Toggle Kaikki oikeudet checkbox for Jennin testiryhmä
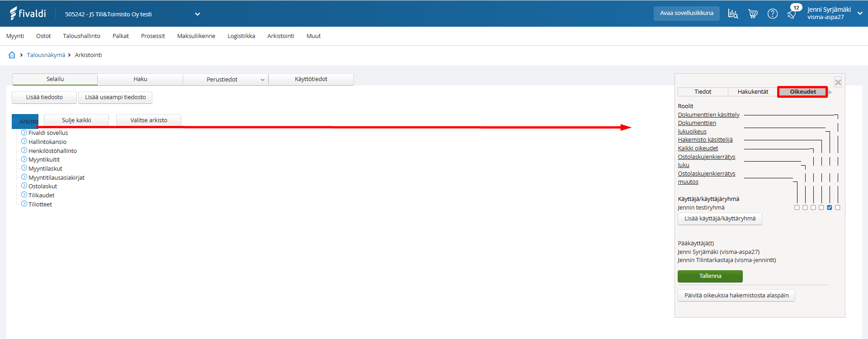 (813, 208)
